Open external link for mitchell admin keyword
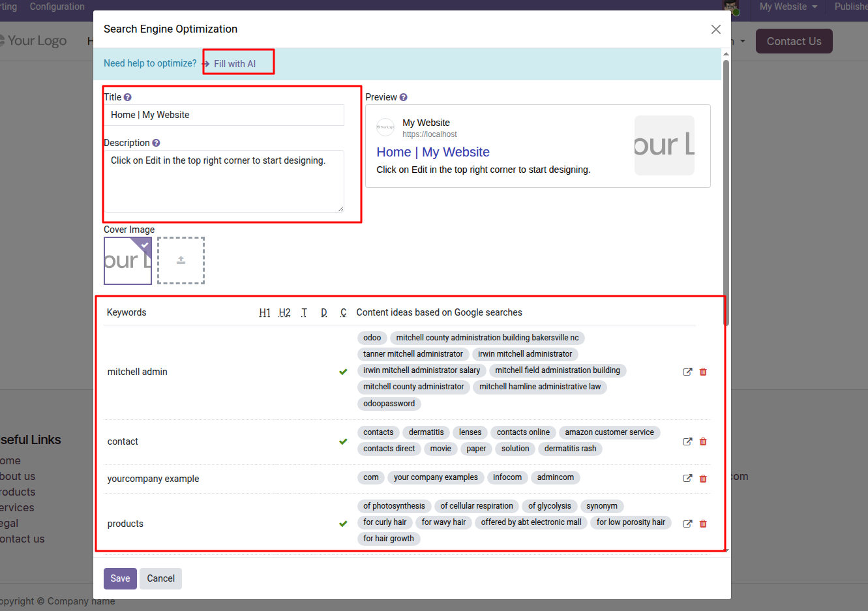Image resolution: width=868 pixels, height=611 pixels. [x=687, y=372]
